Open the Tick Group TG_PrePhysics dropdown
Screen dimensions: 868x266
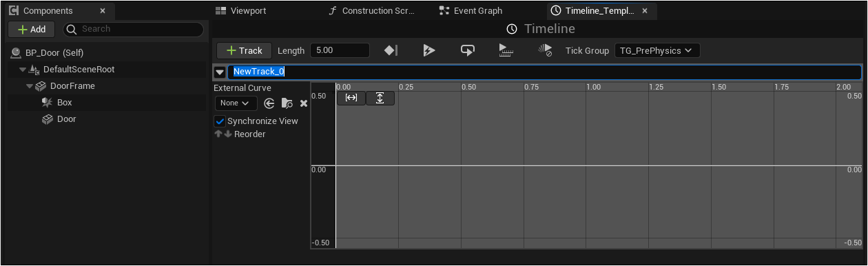(x=657, y=50)
